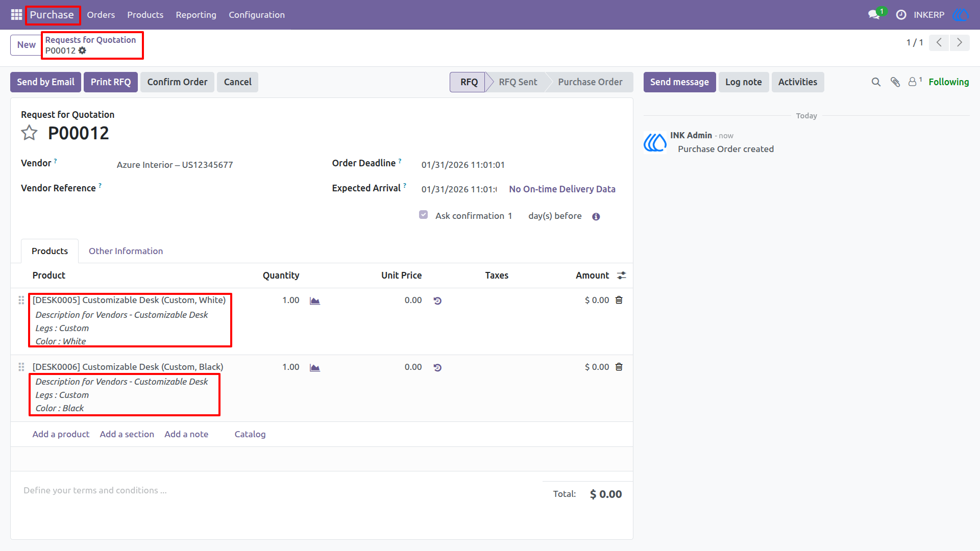Screen dimensions: 980x551
Task: Click Send message in chatter
Action: 679,82
